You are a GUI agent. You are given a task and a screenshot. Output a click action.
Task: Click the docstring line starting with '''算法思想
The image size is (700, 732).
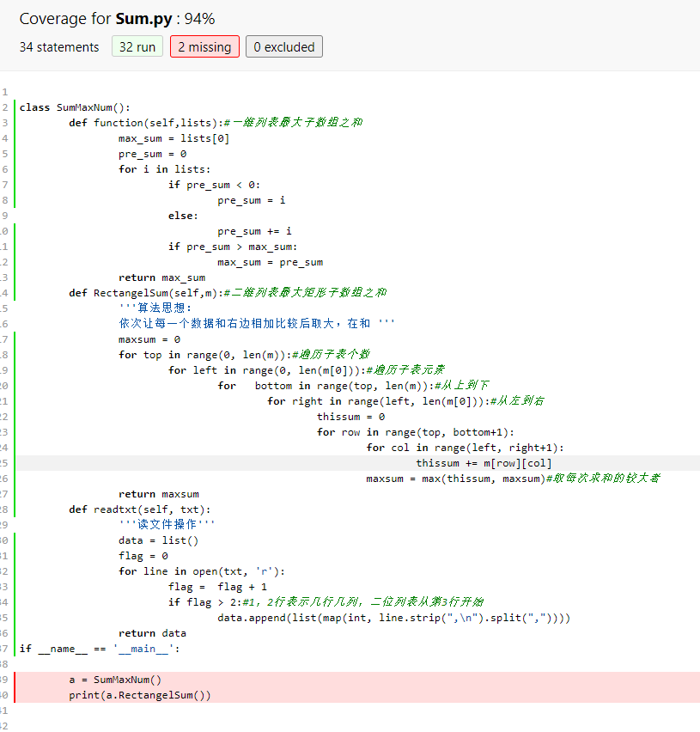(x=155, y=308)
